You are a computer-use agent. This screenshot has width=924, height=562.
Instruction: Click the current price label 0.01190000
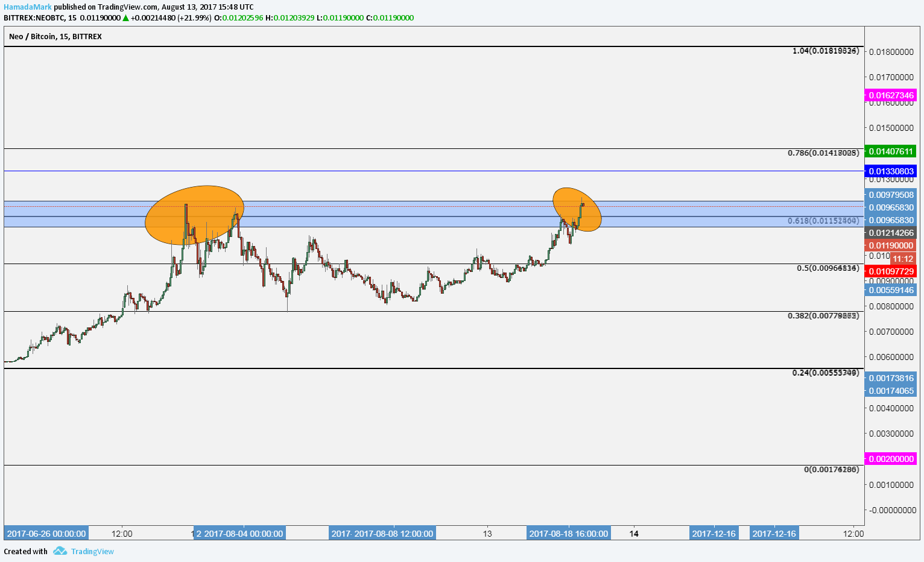pos(891,245)
